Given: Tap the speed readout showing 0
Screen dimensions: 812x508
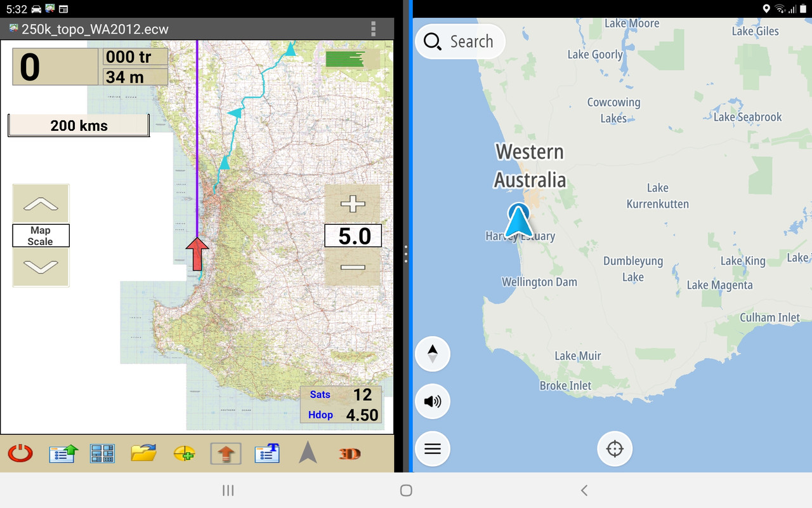Looking at the screenshot, I should tap(55, 67).
